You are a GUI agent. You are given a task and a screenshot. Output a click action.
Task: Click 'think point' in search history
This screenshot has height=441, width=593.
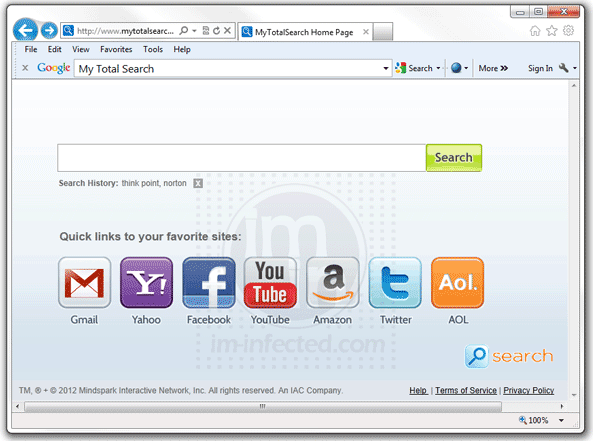[x=140, y=183]
